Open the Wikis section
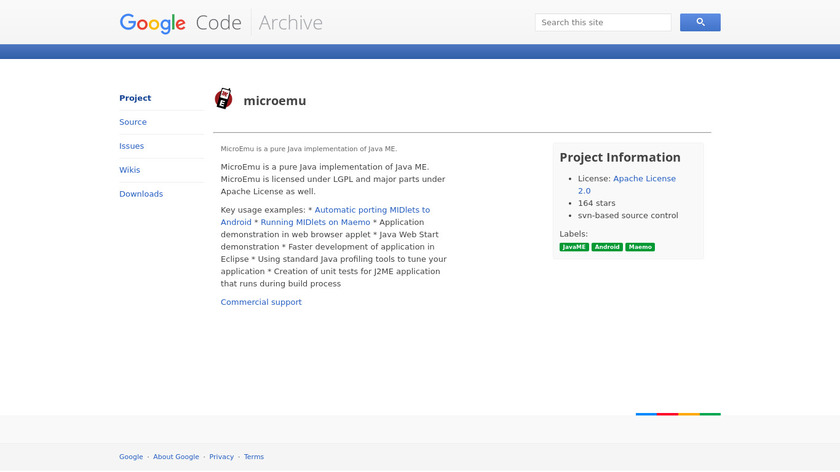This screenshot has height=472, width=840. [130, 170]
